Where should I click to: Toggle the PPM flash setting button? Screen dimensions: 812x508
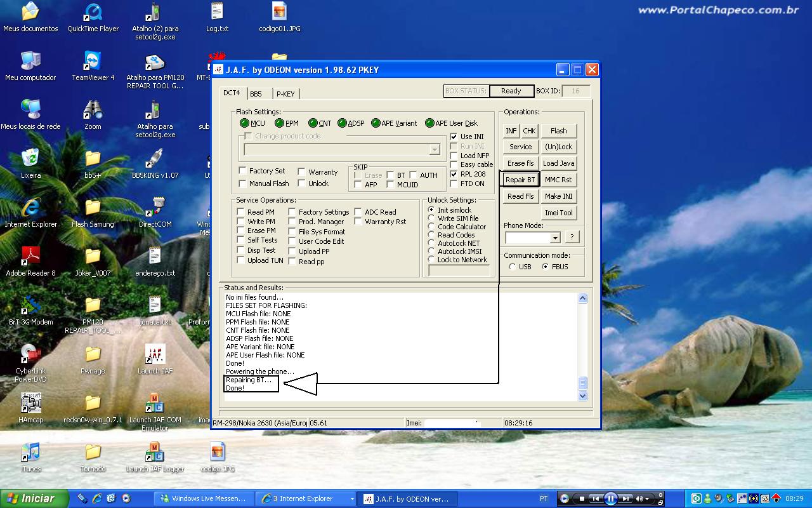pyautogui.click(x=286, y=123)
